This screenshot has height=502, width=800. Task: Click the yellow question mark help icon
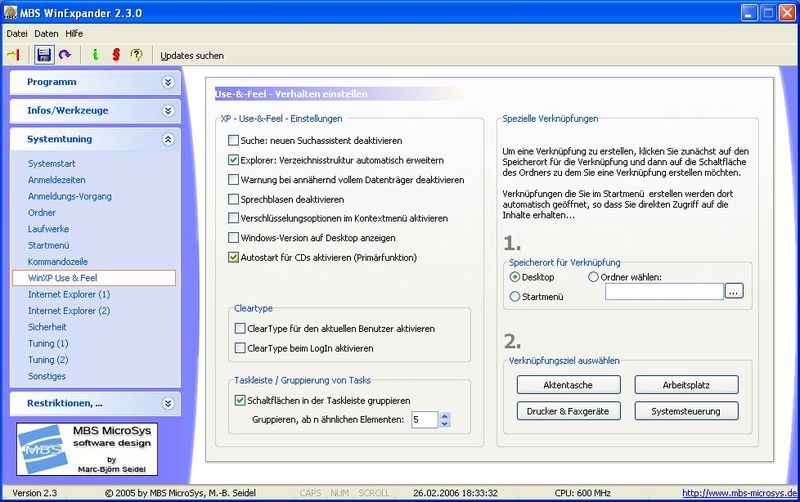[x=137, y=55]
